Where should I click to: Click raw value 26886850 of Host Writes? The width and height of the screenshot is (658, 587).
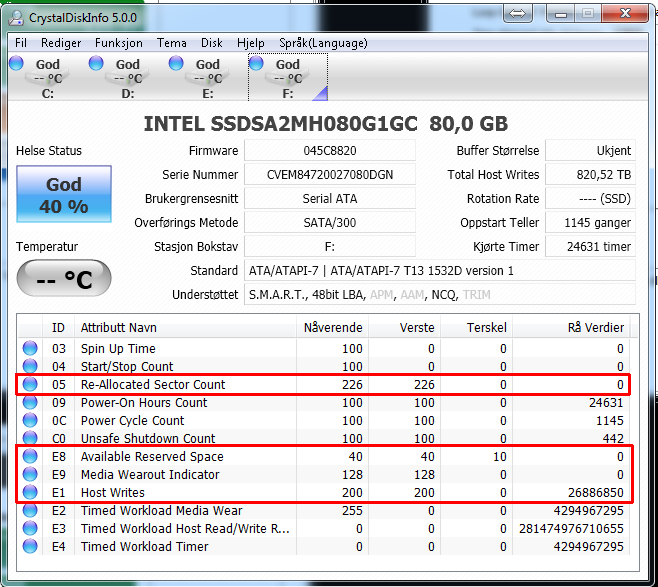(595, 493)
